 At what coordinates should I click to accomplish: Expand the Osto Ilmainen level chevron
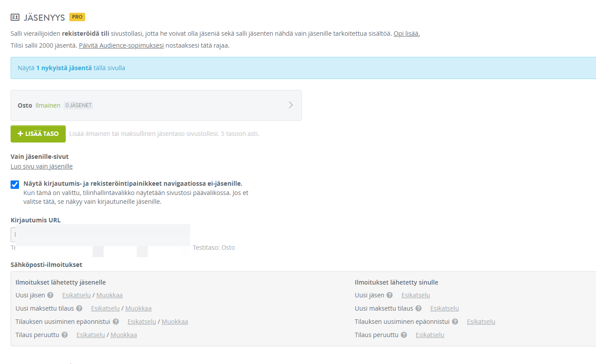point(291,105)
